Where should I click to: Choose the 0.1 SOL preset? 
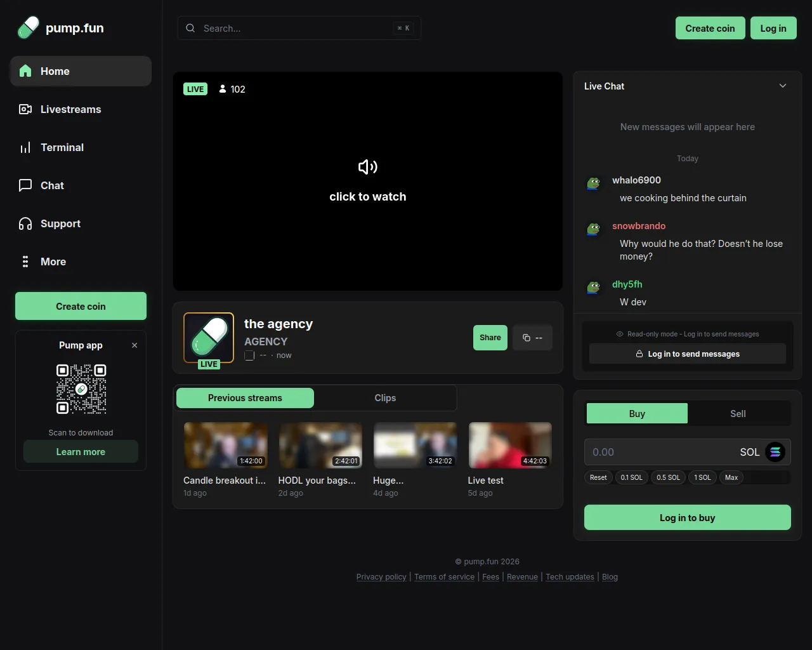tap(632, 477)
